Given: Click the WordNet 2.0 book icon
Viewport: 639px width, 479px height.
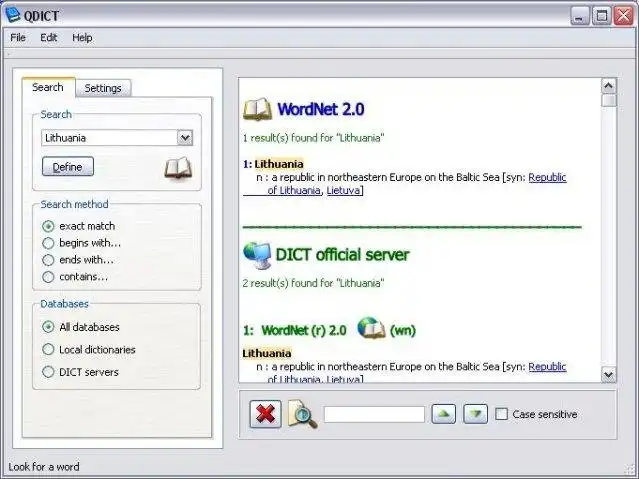Looking at the screenshot, I should (257, 109).
